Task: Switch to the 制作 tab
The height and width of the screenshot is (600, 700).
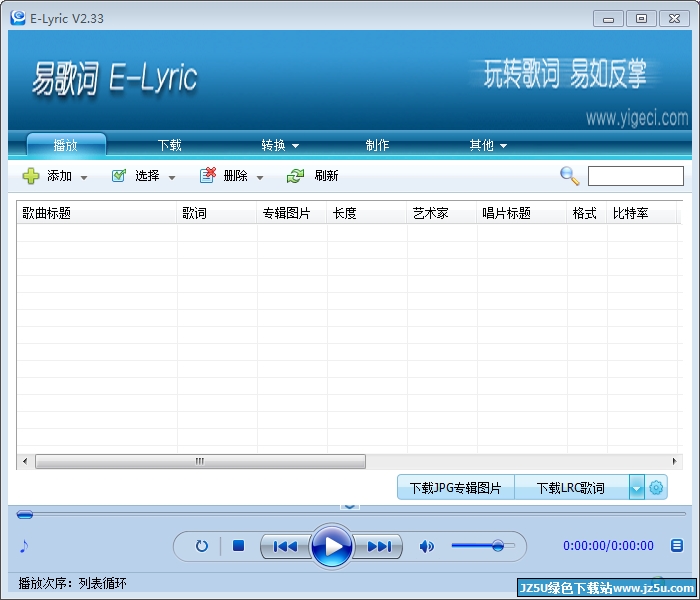Action: click(x=378, y=145)
